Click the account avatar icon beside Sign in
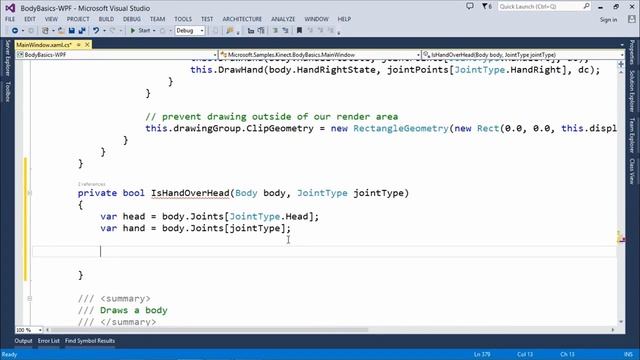The width and height of the screenshot is (640, 360). click(631, 19)
